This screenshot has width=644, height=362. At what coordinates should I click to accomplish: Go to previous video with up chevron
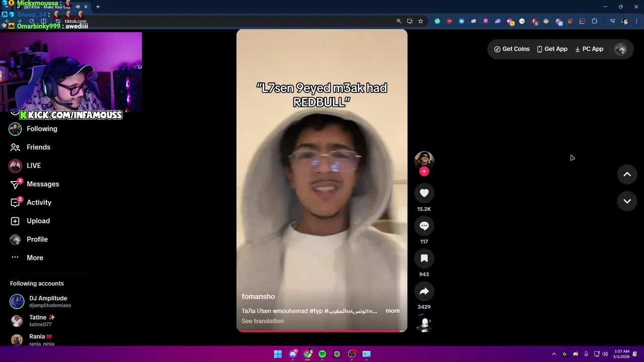627,174
